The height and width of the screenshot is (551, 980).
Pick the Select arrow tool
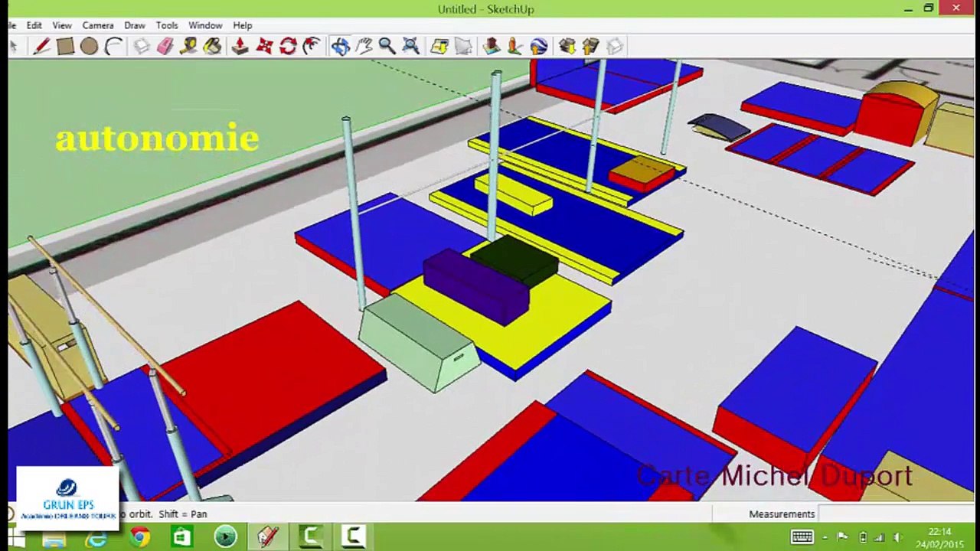13,47
